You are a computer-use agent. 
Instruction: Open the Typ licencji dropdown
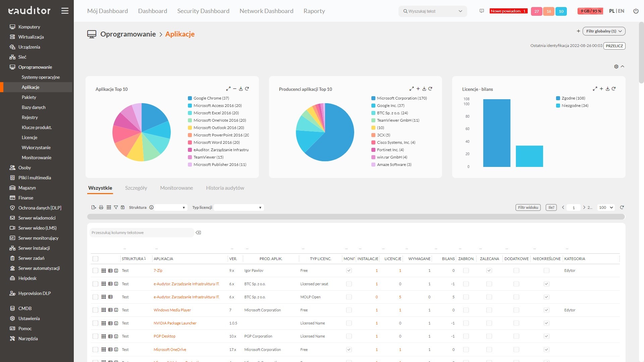[x=239, y=207]
